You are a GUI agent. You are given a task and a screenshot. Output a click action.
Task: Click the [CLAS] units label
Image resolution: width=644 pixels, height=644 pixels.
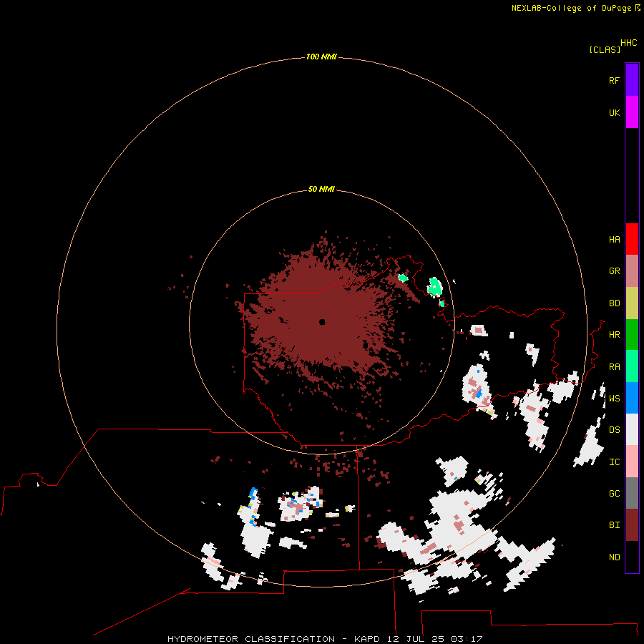coord(605,49)
